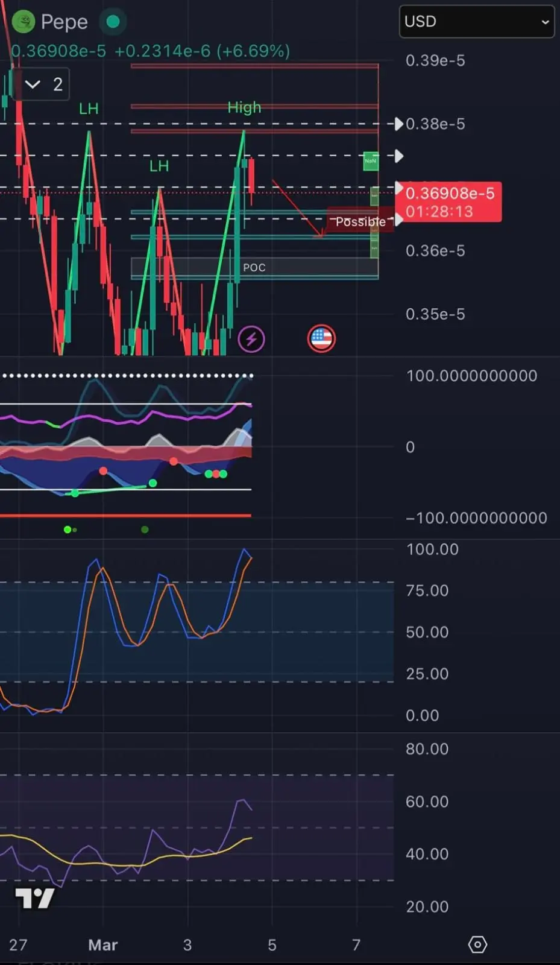Open the USD currency dropdown

pos(476,22)
